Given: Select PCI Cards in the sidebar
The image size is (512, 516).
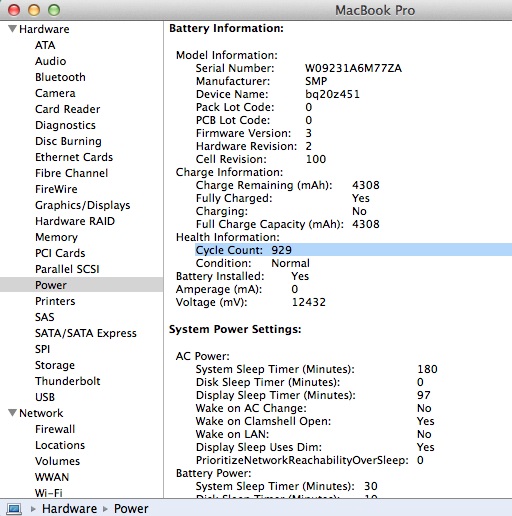Looking at the screenshot, I should click(60, 253).
